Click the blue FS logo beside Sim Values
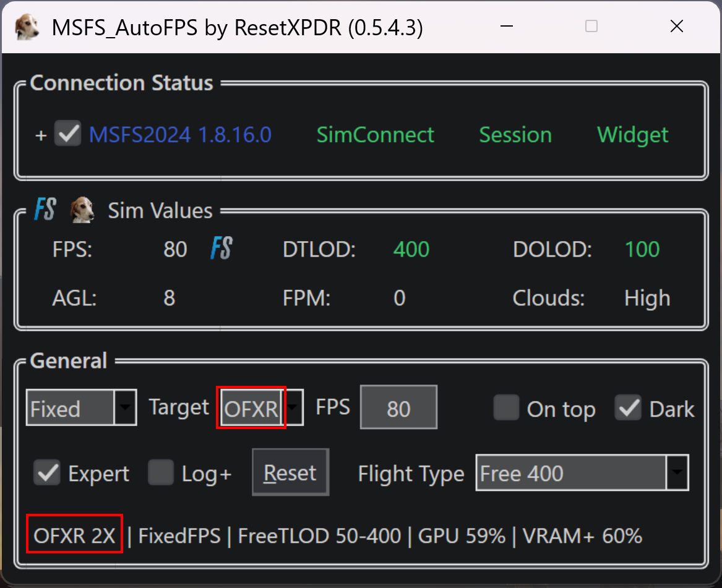 (45, 210)
